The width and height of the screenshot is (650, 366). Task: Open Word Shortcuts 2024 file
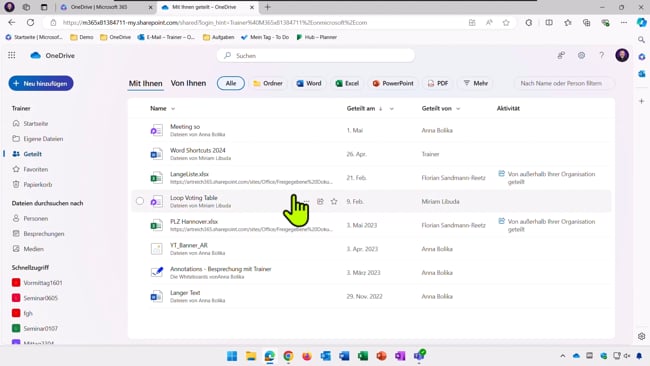pyautogui.click(x=198, y=150)
